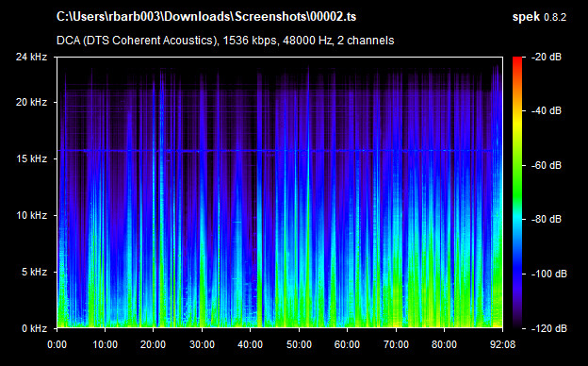This screenshot has height=366, width=588.
Task: Click the 20 kHz frequency label
Action: [31, 102]
